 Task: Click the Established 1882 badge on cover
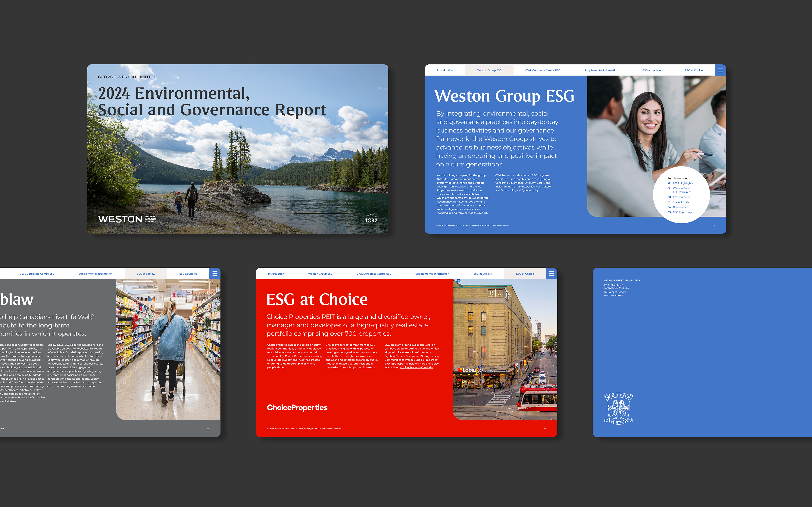point(371,219)
